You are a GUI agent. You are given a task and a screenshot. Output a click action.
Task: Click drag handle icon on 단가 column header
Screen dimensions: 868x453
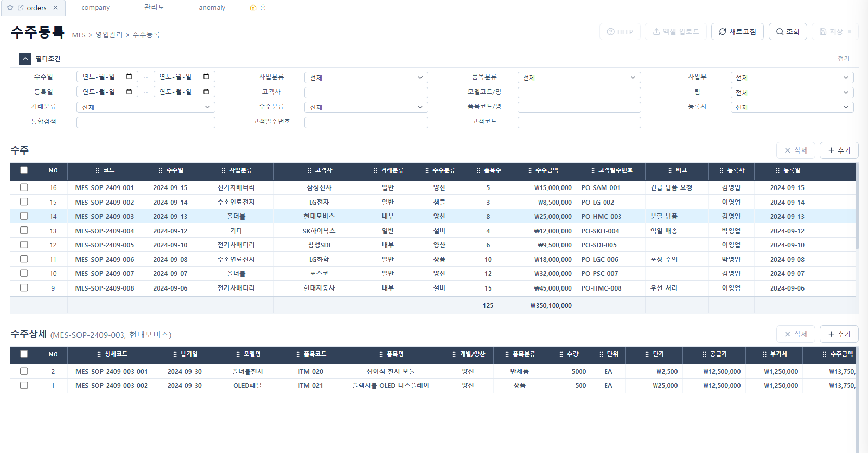647,354
